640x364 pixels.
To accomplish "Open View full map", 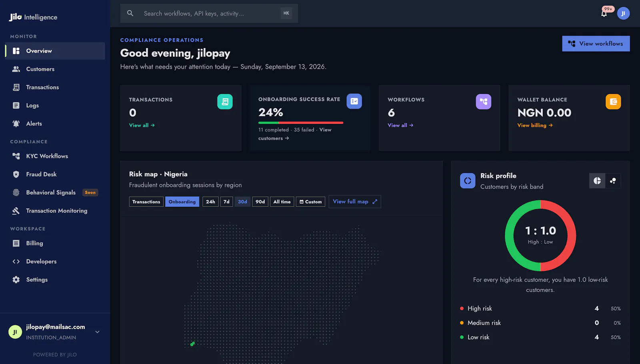I will point(355,202).
